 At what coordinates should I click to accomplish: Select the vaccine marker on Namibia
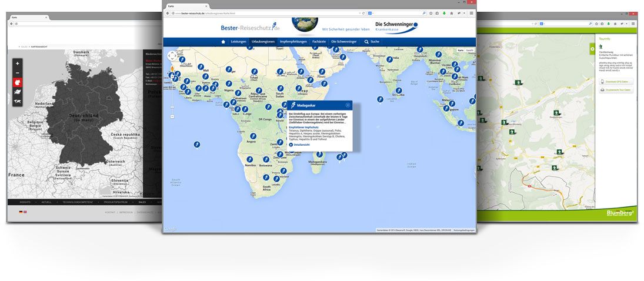pos(249,159)
